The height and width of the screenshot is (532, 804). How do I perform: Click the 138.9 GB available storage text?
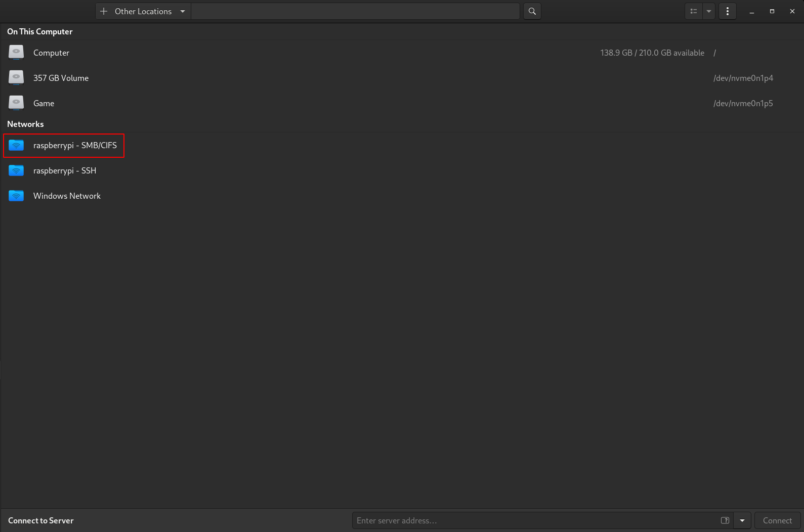point(652,53)
